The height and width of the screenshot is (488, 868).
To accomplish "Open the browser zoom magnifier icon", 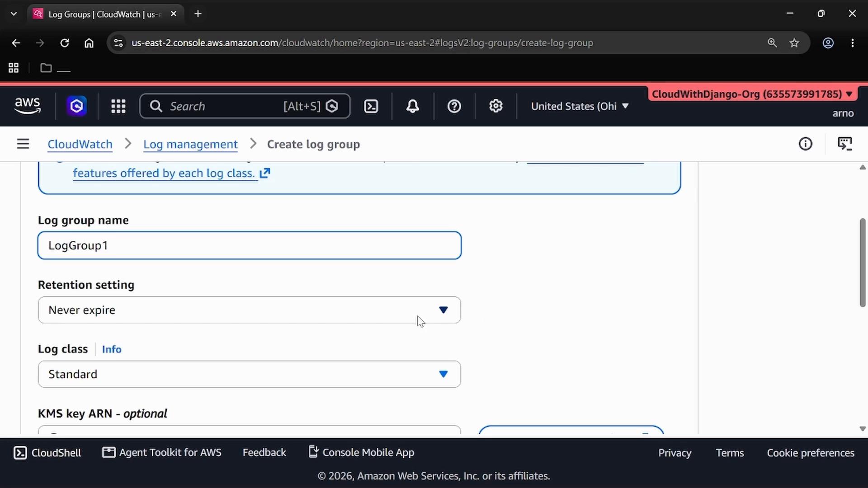I will 772,43.
